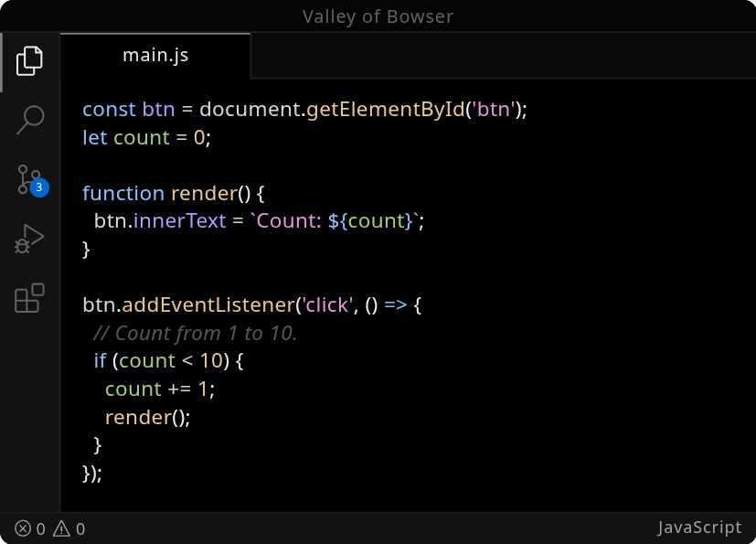756x544 pixels.
Task: Click the warnings indicator in the status bar
Action: click(69, 528)
